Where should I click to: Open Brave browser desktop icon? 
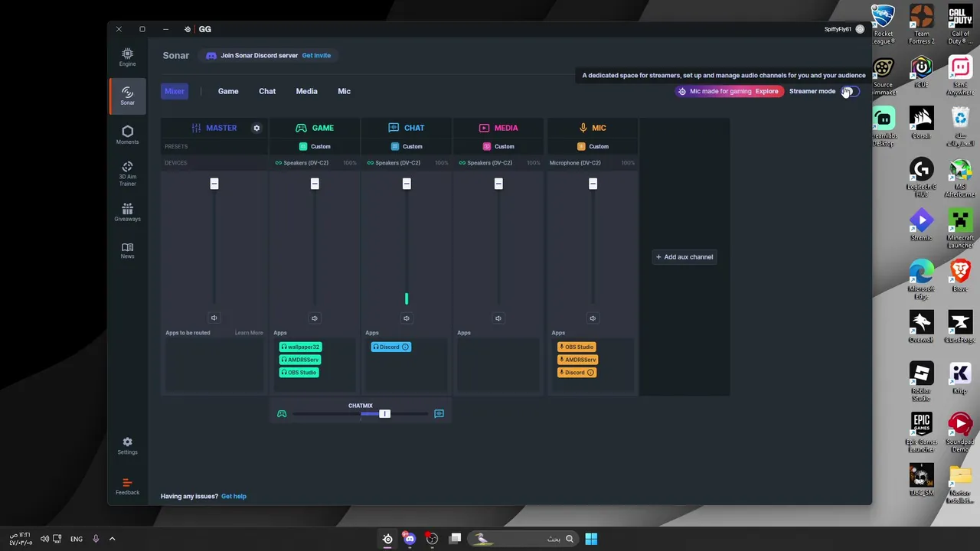coord(960,276)
